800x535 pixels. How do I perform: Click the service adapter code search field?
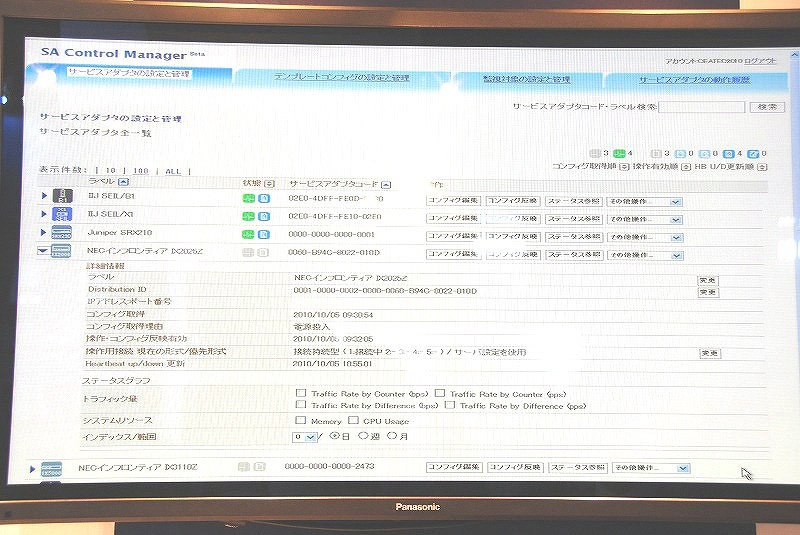click(700, 107)
